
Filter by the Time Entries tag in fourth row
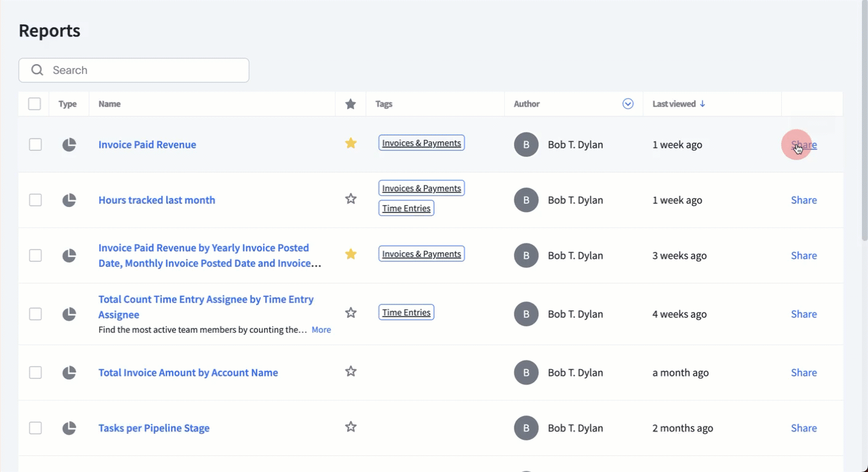(x=406, y=312)
